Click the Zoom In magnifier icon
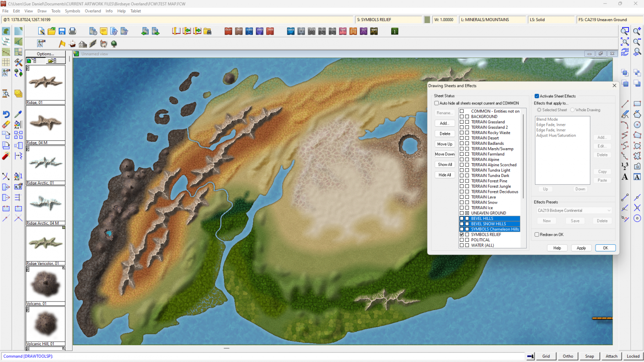 [637, 31]
